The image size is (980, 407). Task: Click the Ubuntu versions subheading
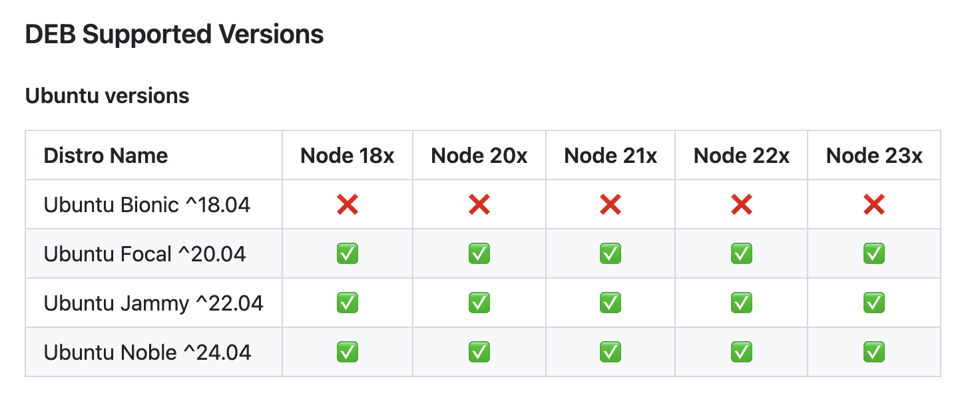click(x=107, y=96)
